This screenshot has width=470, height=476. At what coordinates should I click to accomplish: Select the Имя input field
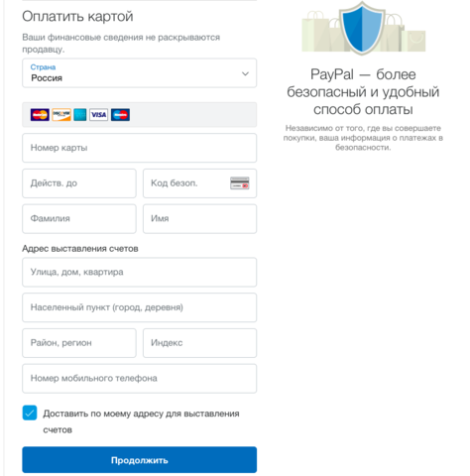(199, 219)
